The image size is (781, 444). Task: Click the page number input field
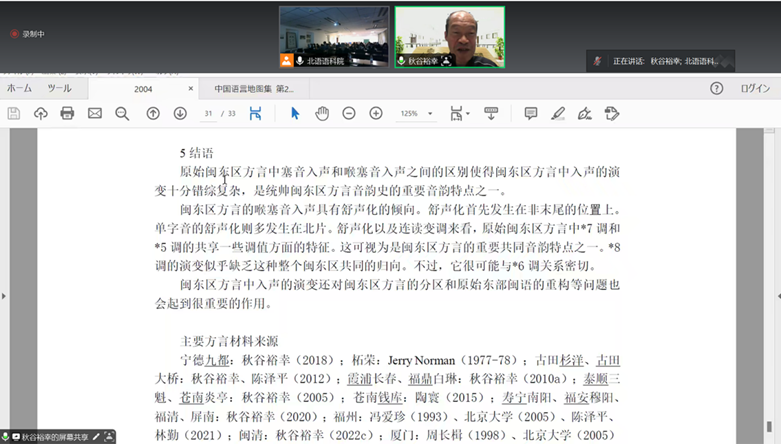point(210,114)
